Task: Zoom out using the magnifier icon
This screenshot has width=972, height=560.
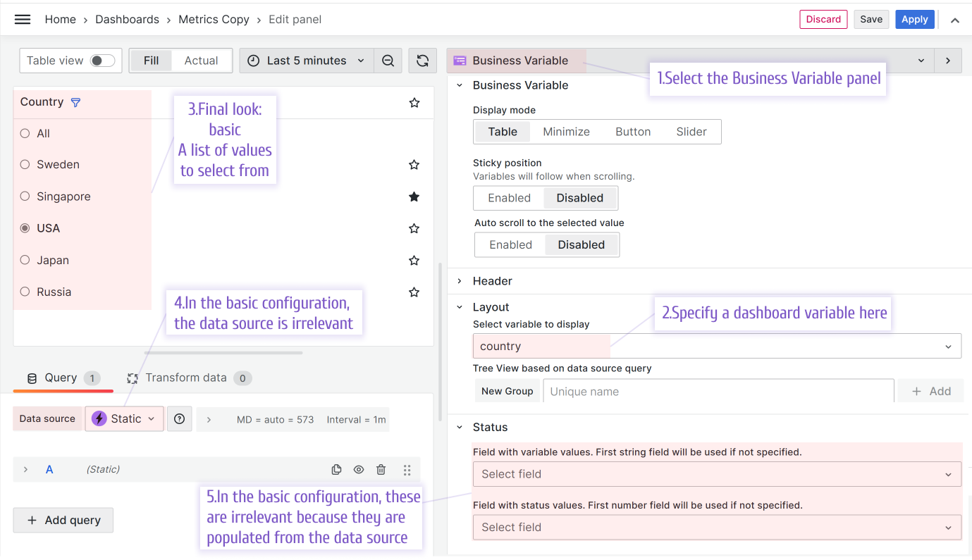Action: [x=388, y=61]
